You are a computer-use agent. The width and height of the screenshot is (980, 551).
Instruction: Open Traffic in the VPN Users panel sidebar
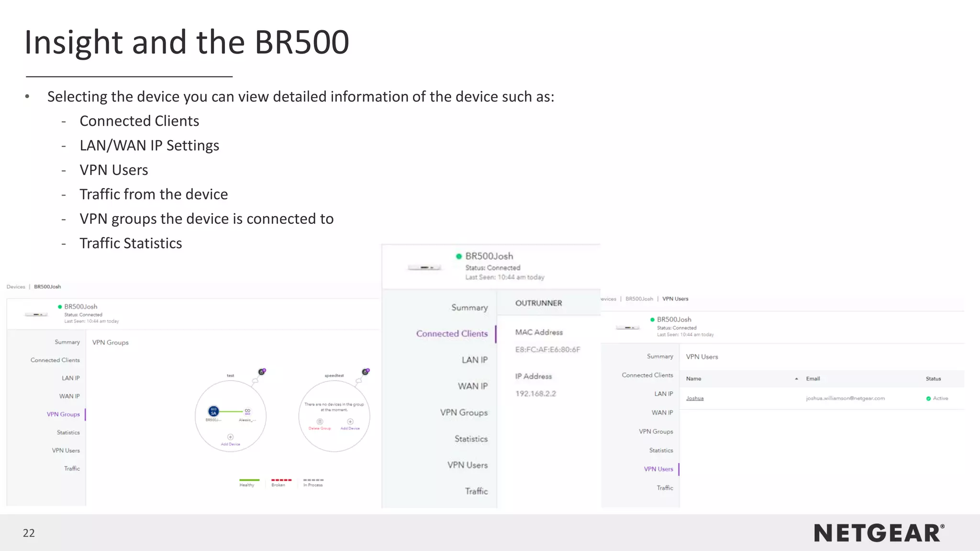pos(665,488)
